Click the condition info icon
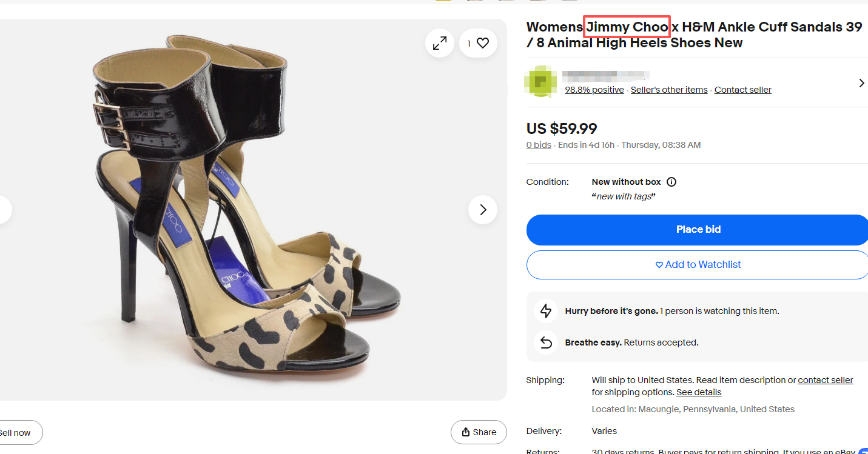The image size is (868, 454). click(671, 182)
